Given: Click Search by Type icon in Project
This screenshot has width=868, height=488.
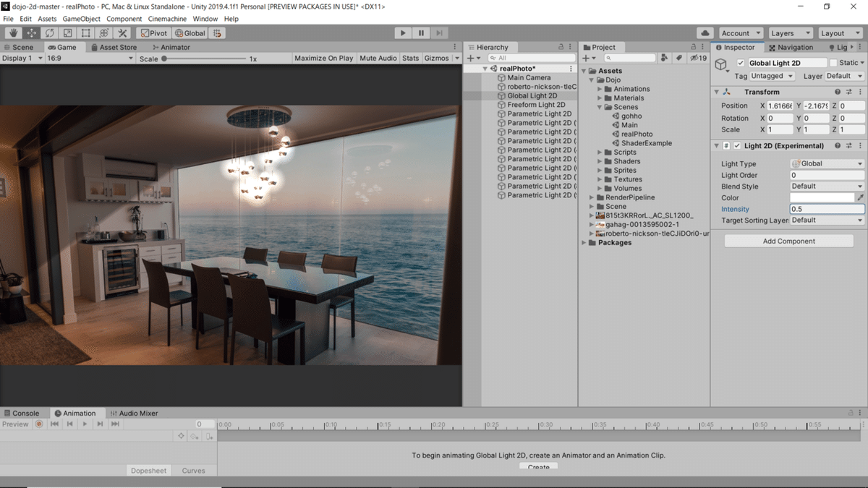Looking at the screenshot, I should pos(665,58).
